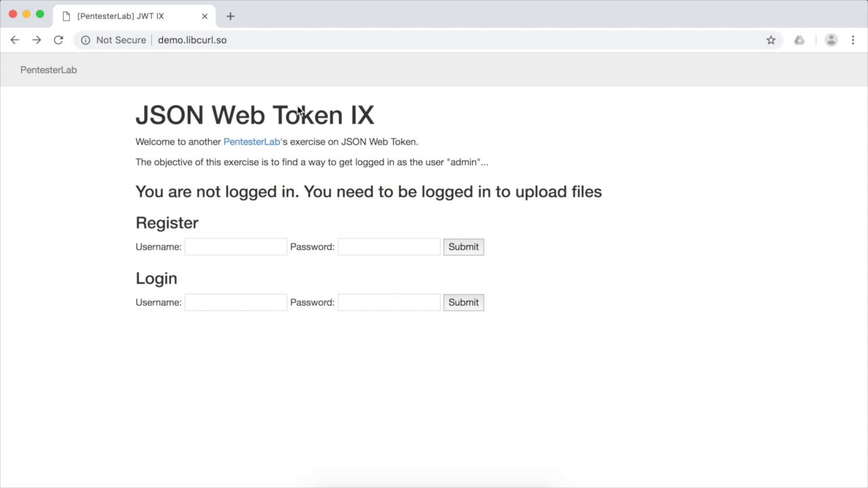Bookmark this page with the star icon

(771, 40)
